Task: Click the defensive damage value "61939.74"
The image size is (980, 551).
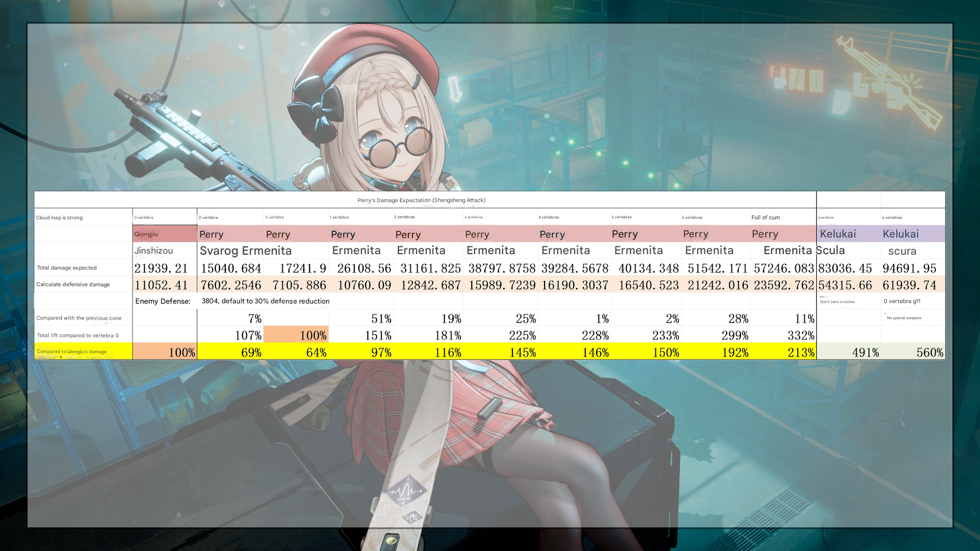Action: tap(909, 285)
